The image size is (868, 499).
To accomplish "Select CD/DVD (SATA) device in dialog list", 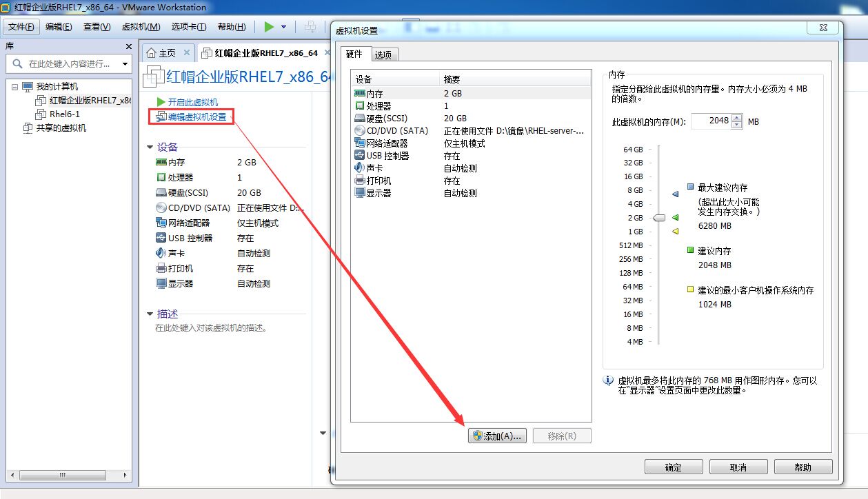I will coord(396,130).
